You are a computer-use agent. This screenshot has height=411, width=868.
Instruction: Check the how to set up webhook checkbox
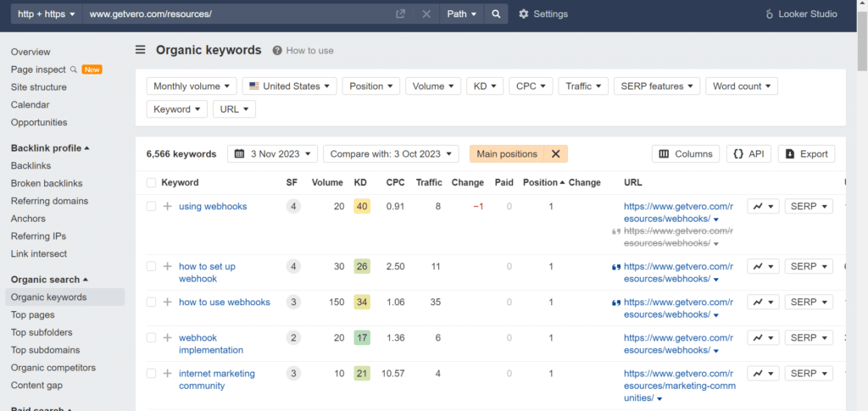coord(151,267)
